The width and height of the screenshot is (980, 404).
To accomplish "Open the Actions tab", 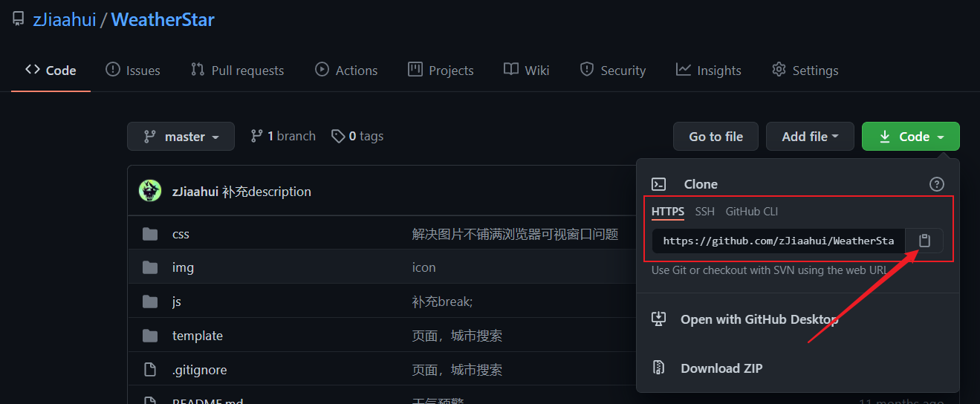I will tap(346, 70).
